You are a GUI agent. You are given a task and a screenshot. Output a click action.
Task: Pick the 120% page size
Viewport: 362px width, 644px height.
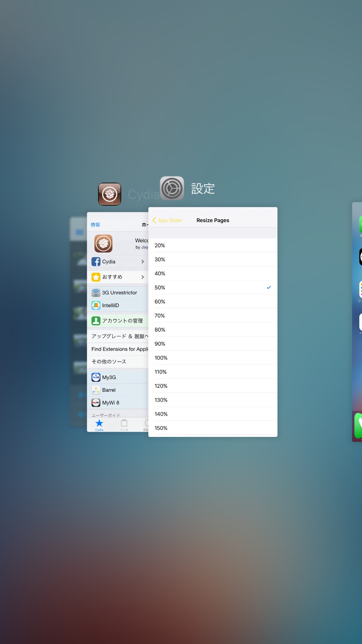(x=213, y=386)
